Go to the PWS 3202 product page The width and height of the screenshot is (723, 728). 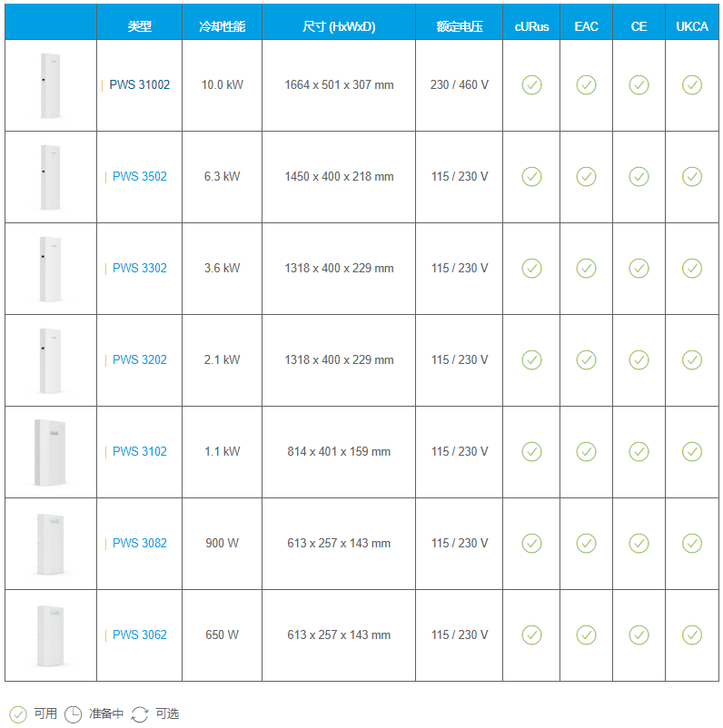pos(139,360)
